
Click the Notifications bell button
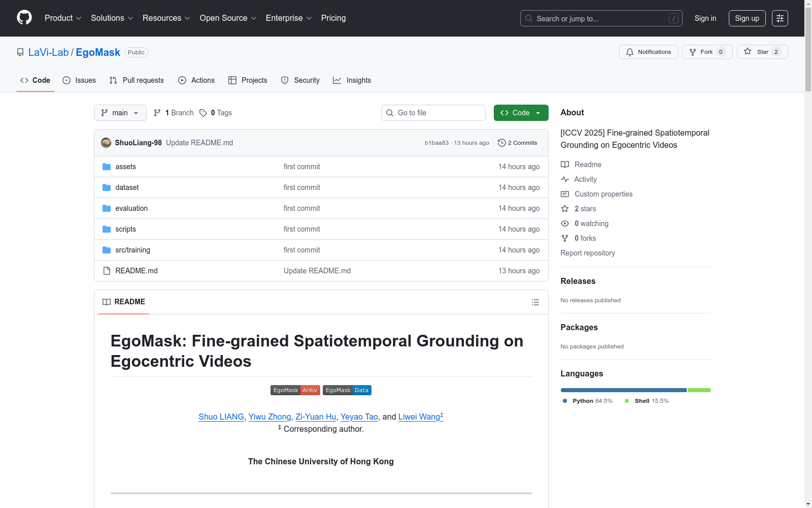(x=649, y=52)
